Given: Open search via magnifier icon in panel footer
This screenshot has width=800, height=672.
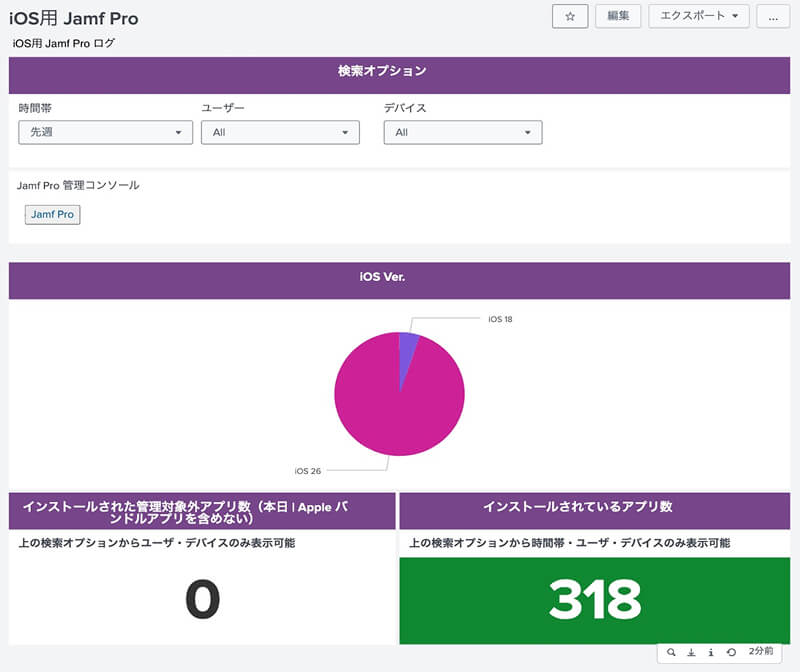Looking at the screenshot, I should (671, 652).
